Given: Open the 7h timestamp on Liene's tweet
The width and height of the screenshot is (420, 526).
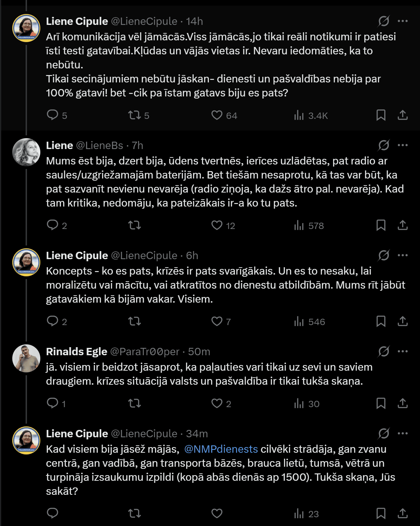Looking at the screenshot, I should 137,145.
